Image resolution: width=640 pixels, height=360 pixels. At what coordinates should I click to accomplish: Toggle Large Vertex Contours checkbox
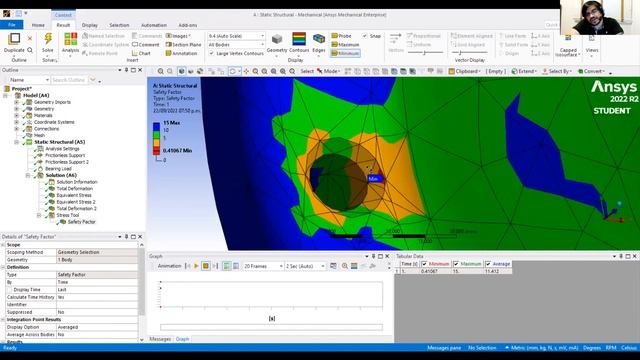(x=211, y=53)
